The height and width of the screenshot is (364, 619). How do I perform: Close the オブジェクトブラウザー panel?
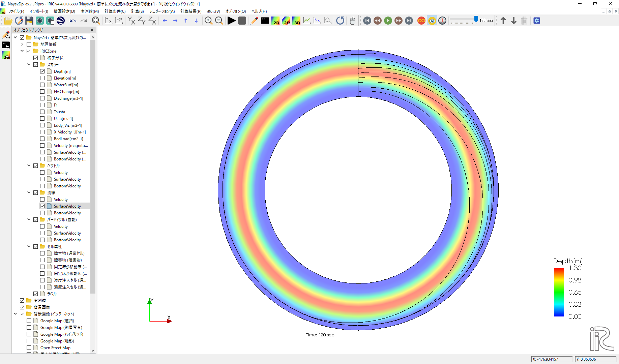(x=92, y=30)
